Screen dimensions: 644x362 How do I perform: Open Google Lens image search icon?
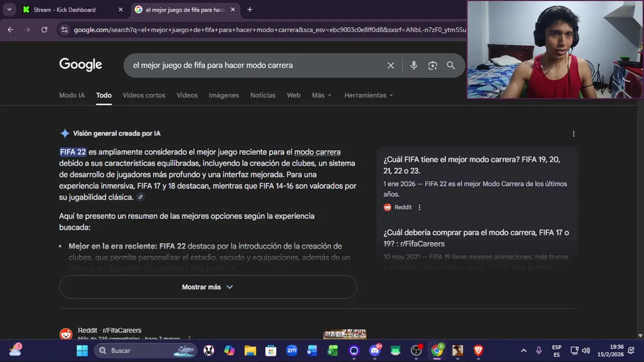[432, 65]
